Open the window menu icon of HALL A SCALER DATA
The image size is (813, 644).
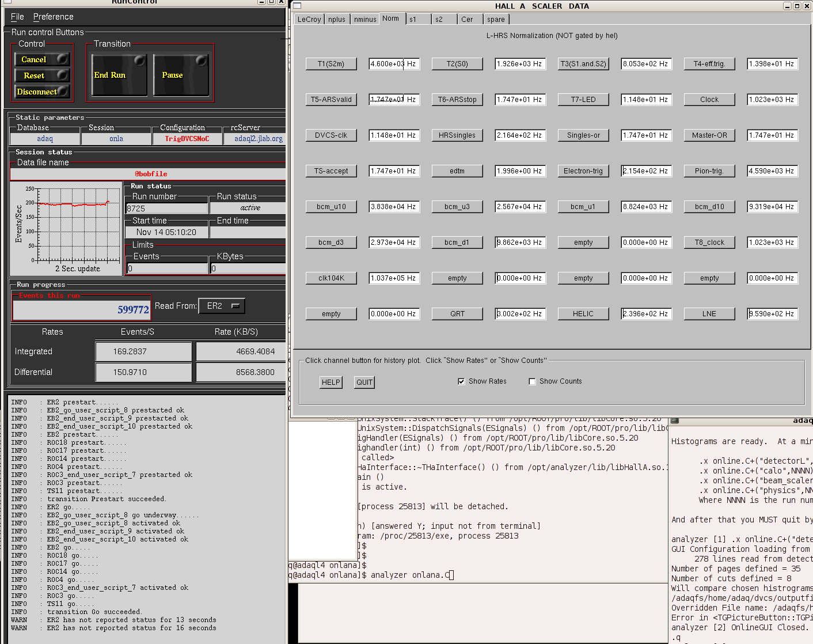tap(298, 6)
